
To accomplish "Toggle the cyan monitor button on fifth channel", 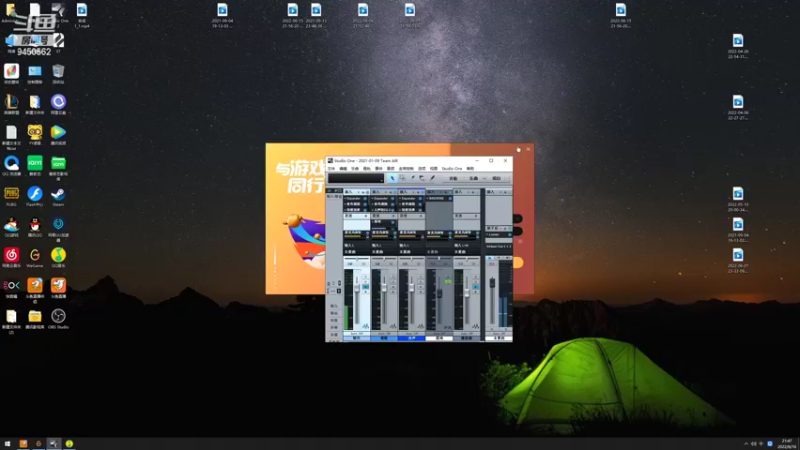I will pyautogui.click(x=476, y=286).
